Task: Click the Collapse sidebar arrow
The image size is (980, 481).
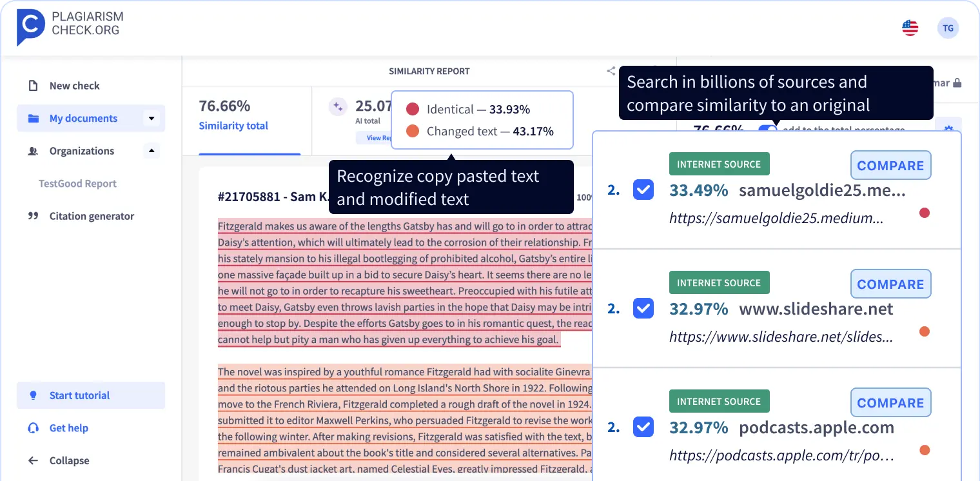Action: tap(33, 460)
